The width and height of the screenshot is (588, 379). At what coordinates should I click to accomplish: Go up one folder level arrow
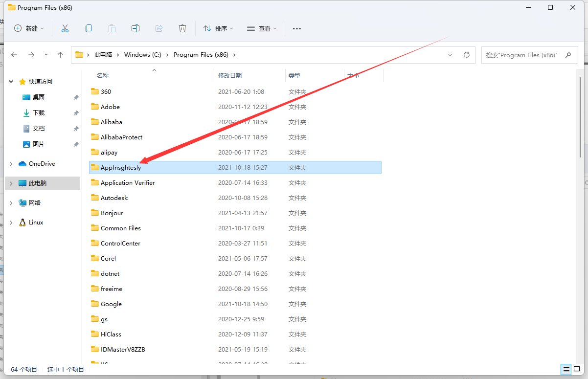(x=61, y=55)
